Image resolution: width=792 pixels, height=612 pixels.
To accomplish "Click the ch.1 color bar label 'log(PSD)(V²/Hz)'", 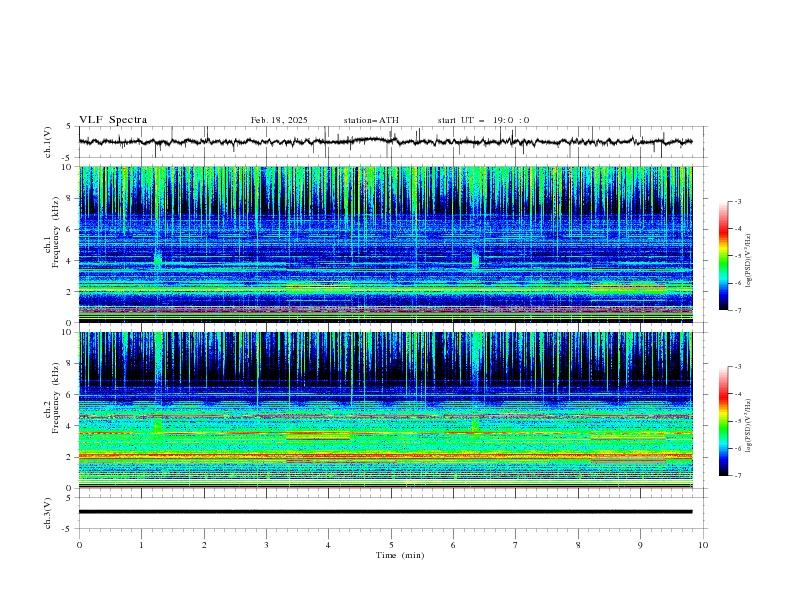I will coord(749,261).
